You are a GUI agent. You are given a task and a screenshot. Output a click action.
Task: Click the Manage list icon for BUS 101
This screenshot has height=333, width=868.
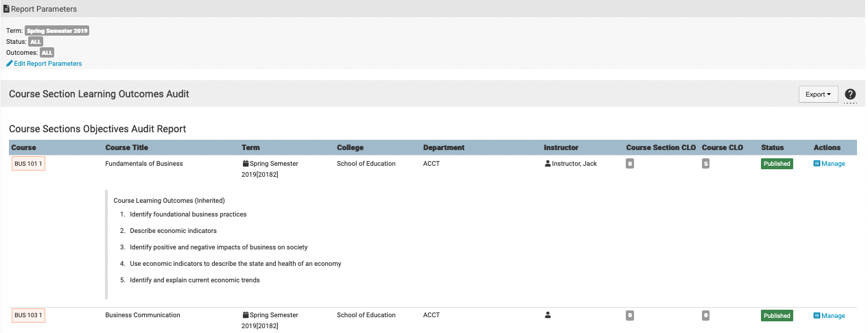coord(817,164)
